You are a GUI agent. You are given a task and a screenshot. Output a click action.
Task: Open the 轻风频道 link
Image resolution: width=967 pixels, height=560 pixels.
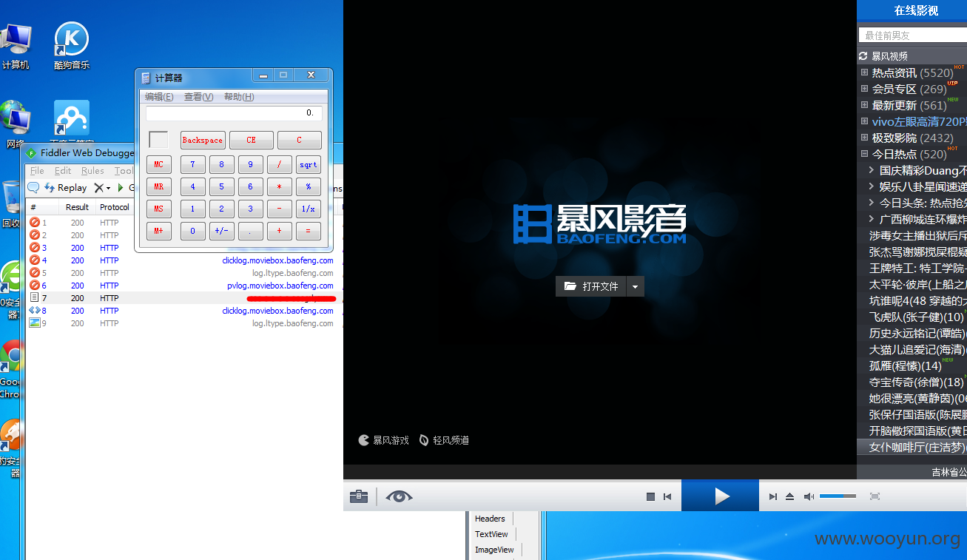[x=444, y=440]
